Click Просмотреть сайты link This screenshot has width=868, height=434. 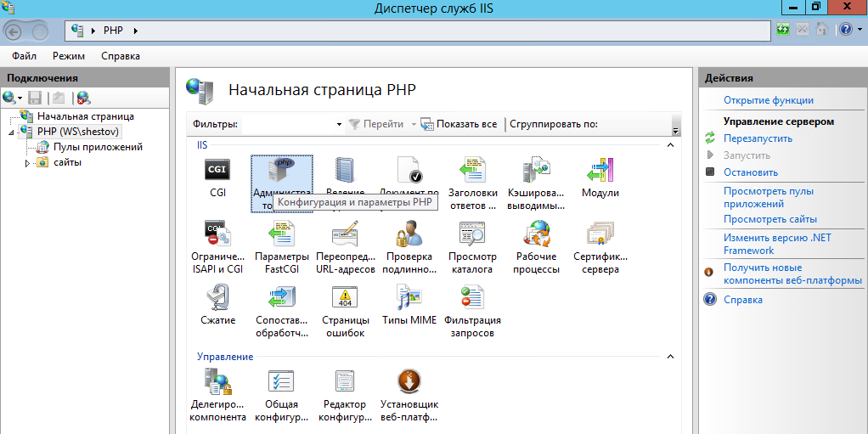[770, 219]
